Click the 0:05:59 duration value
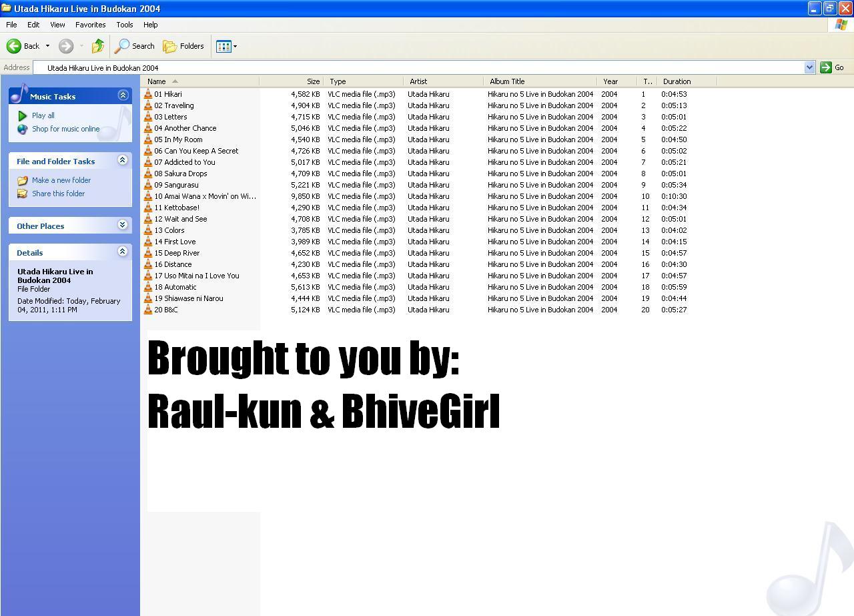Image resolution: width=854 pixels, height=616 pixels. [x=674, y=287]
